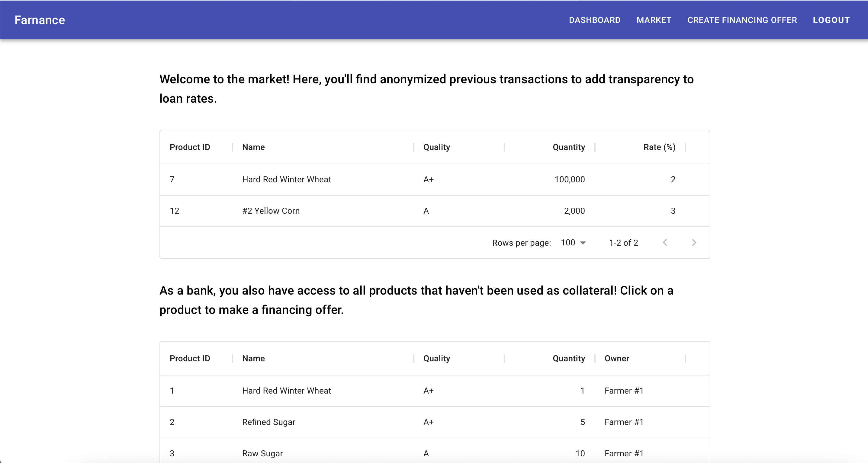Screen dimensions: 868x463
Task: Open the Market nav item
Action: pyautogui.click(x=654, y=20)
